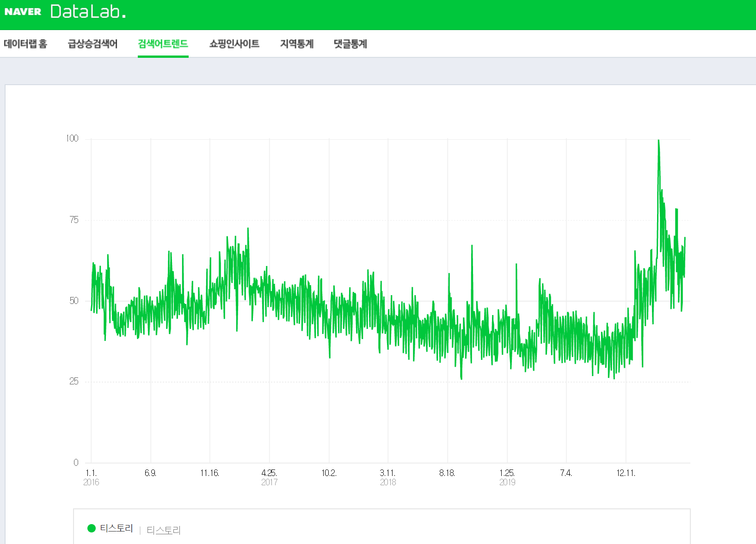Click the 7.4. date axis label
This screenshot has height=544, width=756.
tap(566, 473)
